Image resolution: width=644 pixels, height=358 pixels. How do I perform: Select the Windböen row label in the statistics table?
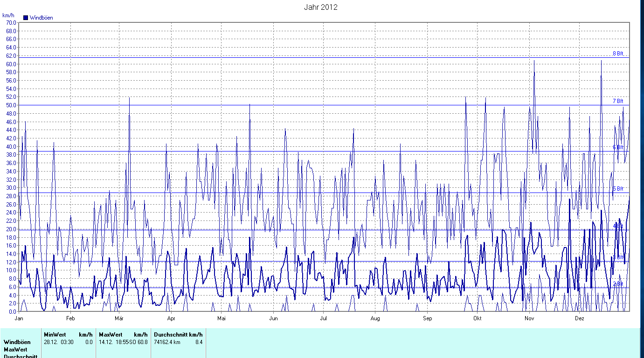click(x=16, y=342)
